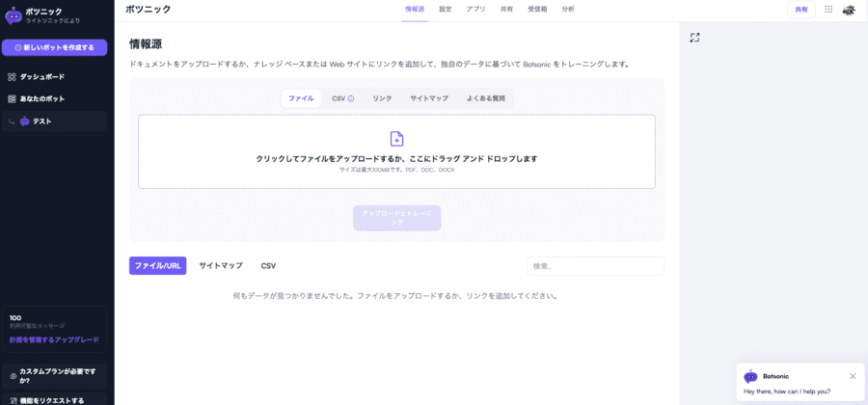
Task: Click the 共有 button in header
Action: (x=801, y=10)
